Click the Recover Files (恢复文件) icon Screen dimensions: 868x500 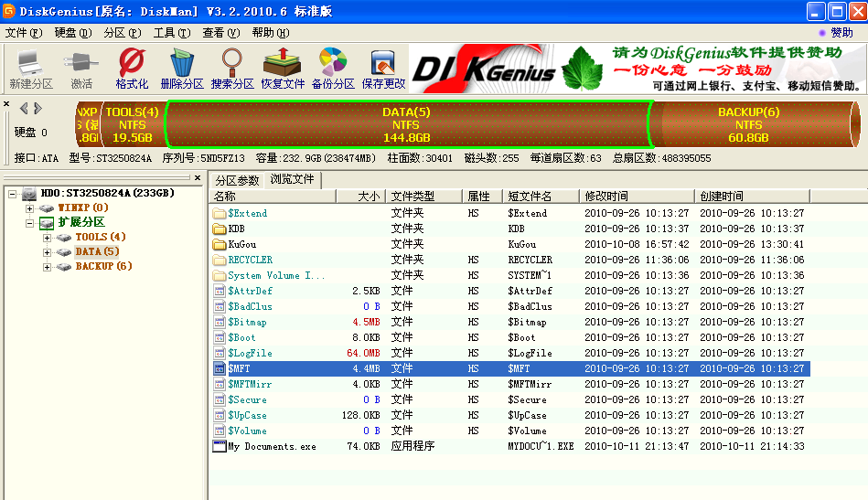tap(283, 69)
